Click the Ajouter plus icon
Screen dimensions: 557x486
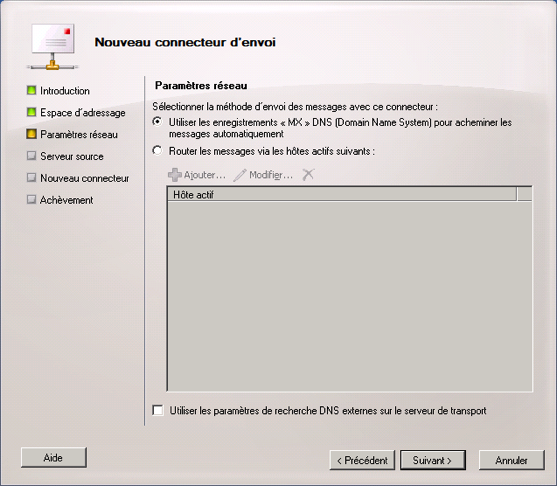[174, 175]
